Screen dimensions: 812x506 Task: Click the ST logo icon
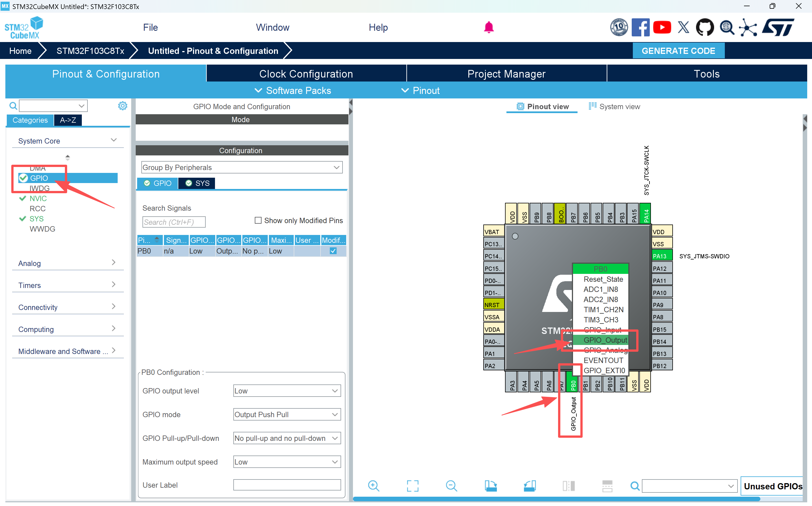pyautogui.click(x=778, y=27)
